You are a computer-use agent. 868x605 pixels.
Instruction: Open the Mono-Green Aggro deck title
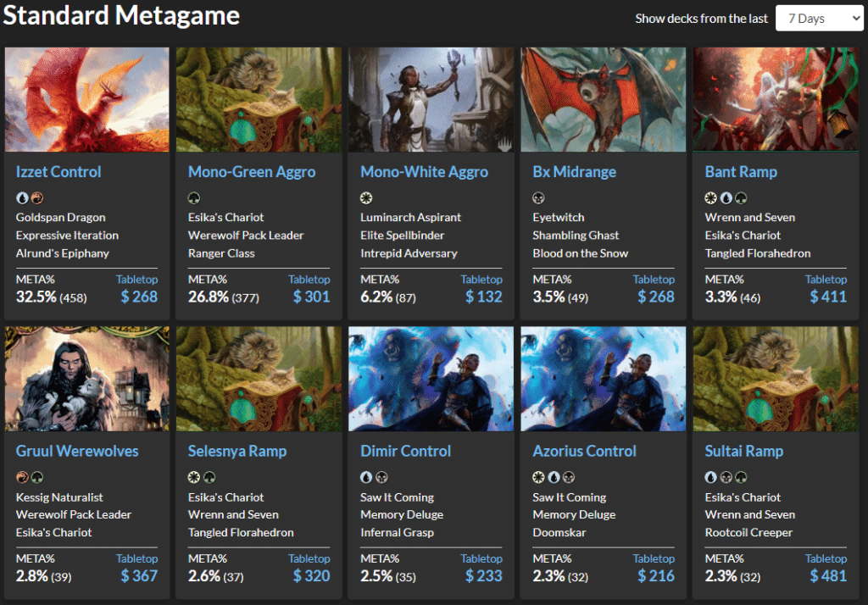(x=252, y=172)
